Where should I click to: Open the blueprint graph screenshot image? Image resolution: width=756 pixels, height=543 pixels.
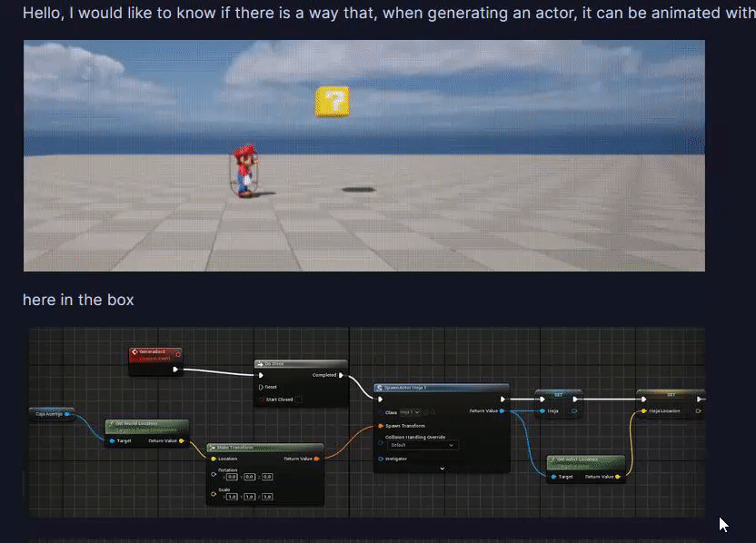[x=366, y=422]
